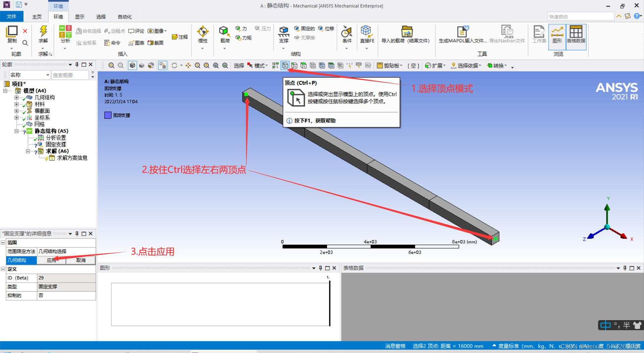Insert a 图表 chart
The height and width of the screenshot is (353, 644).
point(136,43)
